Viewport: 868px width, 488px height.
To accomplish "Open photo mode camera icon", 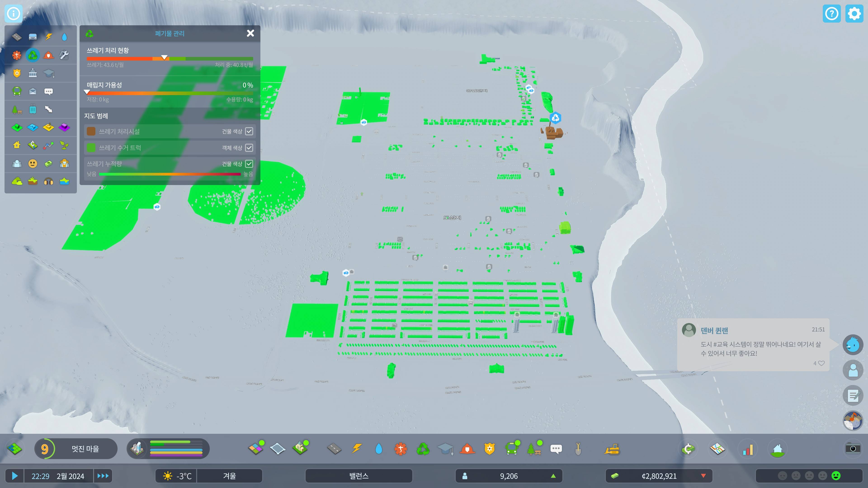I will [852, 448].
